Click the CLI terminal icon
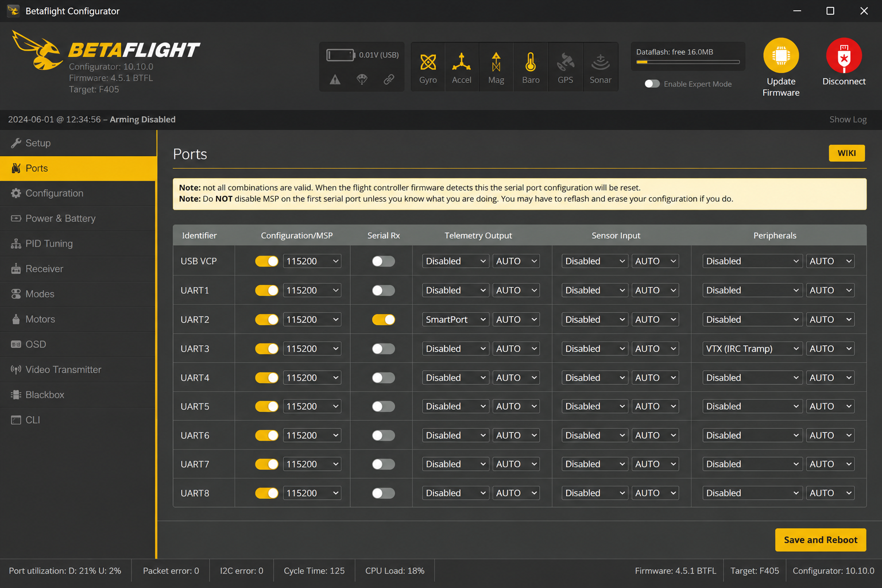 [16, 420]
